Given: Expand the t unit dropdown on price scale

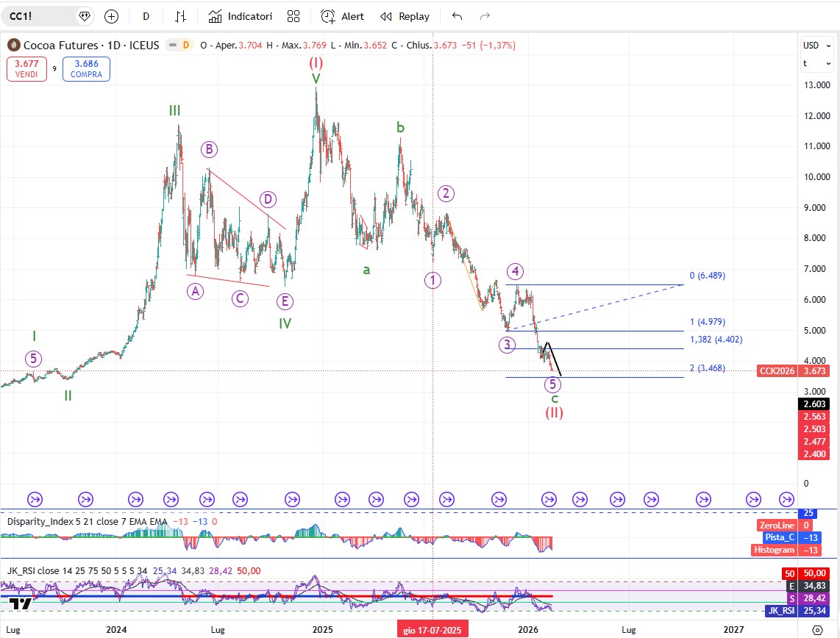Looking at the screenshot, I should pos(816,63).
